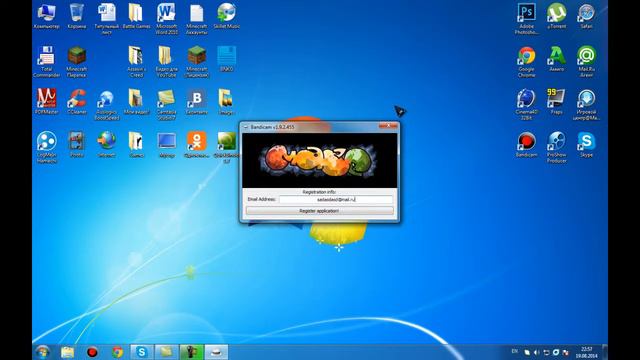Launch Cinema4D 32Bit shortcut
The width and height of the screenshot is (640, 360).
pos(527,104)
